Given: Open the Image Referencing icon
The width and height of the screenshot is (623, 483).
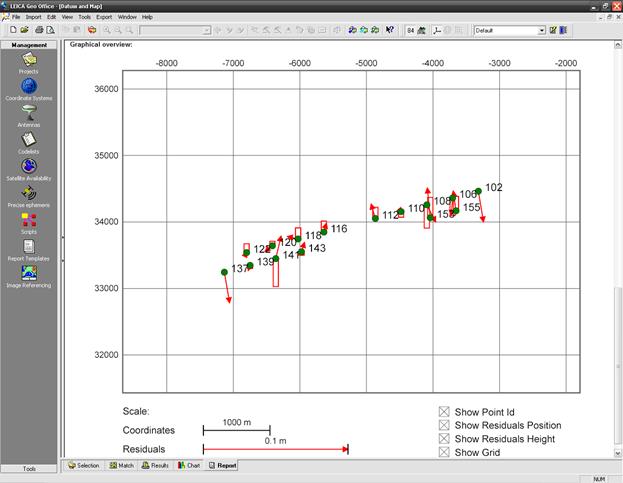Looking at the screenshot, I should [x=29, y=274].
